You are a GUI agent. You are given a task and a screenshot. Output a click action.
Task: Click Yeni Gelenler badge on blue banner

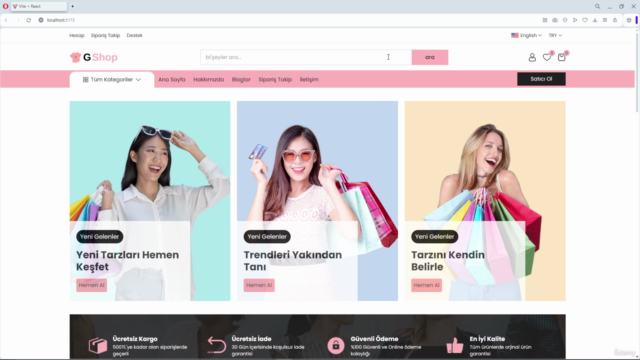(x=267, y=237)
